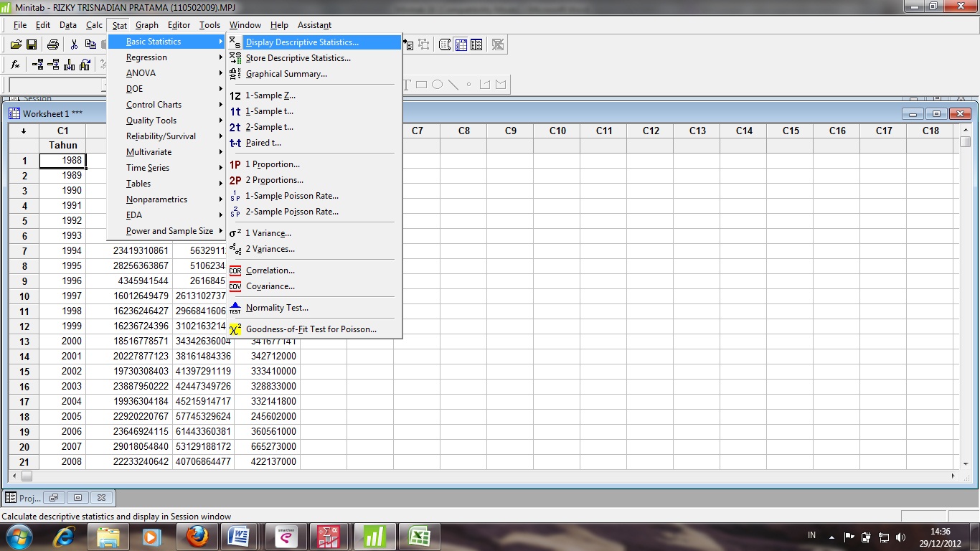Expand the DOE submenu

coord(166,89)
